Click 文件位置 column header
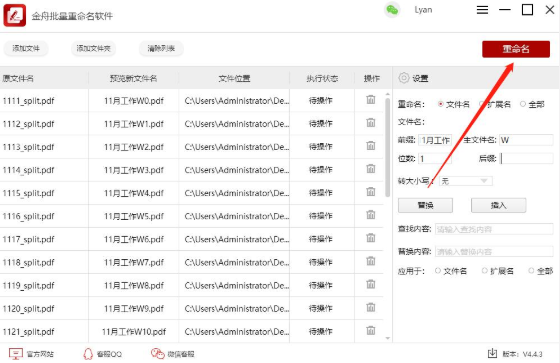 pyautogui.click(x=234, y=78)
